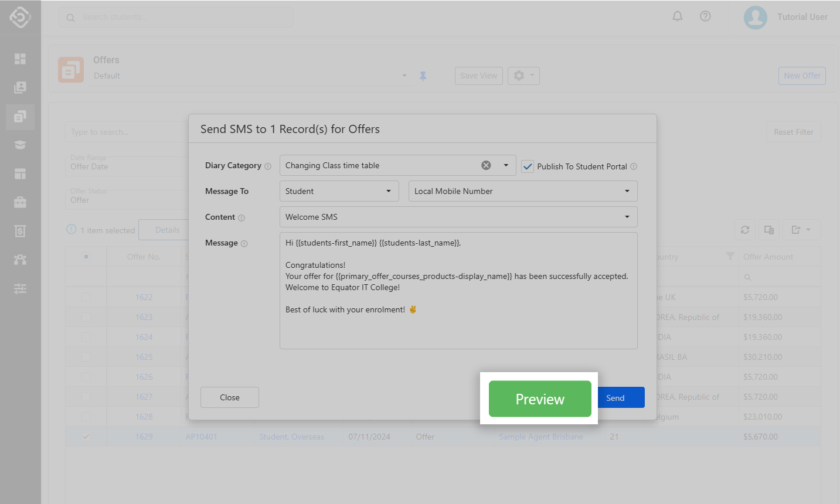Open the Tutorial User profile avatar
Screen dimensions: 840x504
[755, 17]
